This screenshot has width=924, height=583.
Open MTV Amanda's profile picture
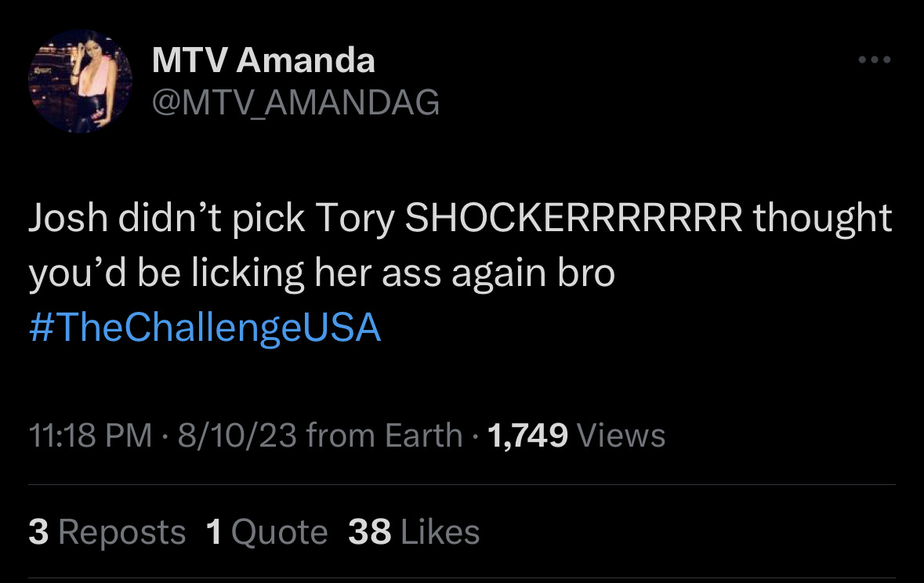point(80,81)
